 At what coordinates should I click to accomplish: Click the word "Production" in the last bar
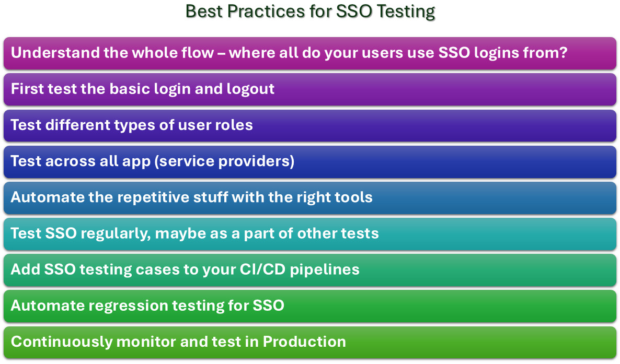pyautogui.click(x=304, y=342)
